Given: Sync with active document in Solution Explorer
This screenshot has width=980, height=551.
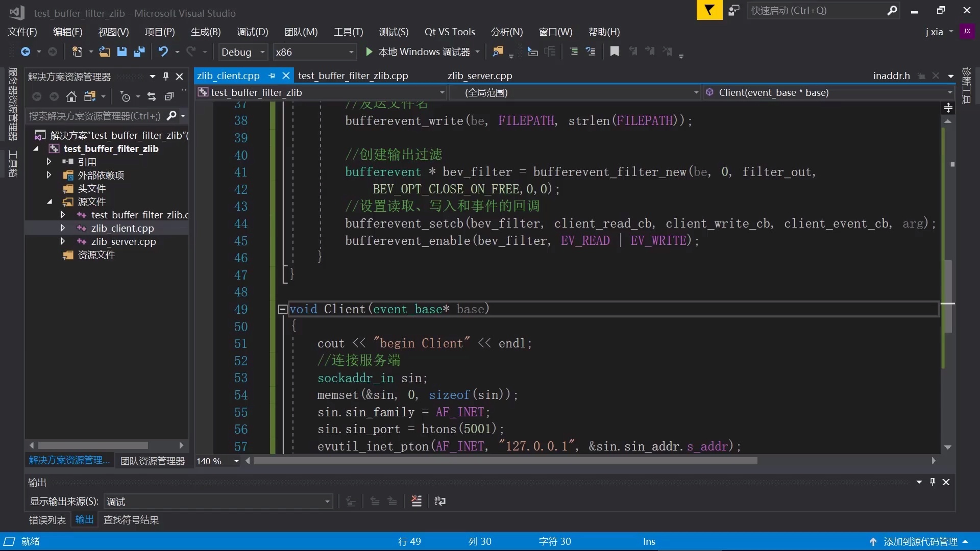Looking at the screenshot, I should [152, 96].
